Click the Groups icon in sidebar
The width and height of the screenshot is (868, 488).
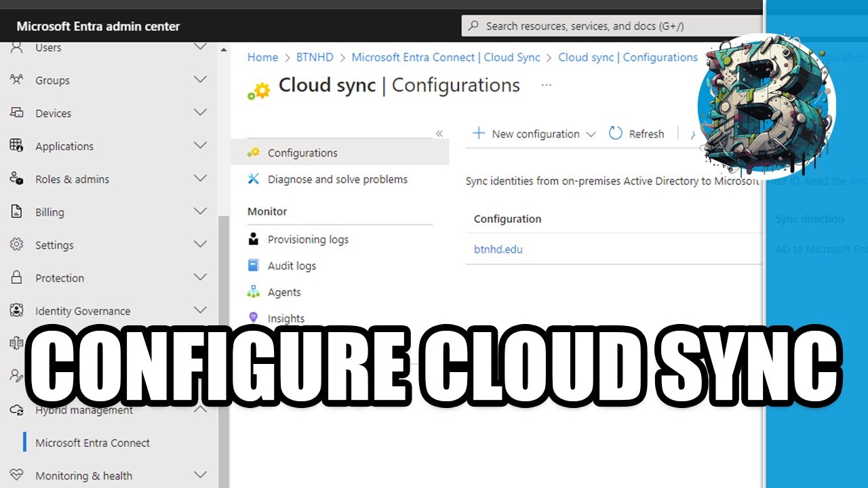tap(17, 80)
